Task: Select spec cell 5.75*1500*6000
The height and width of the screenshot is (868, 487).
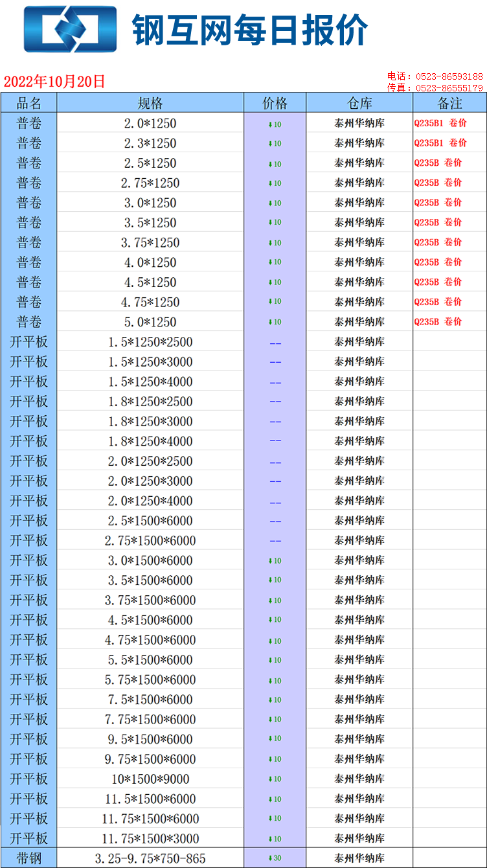Action: click(x=150, y=680)
